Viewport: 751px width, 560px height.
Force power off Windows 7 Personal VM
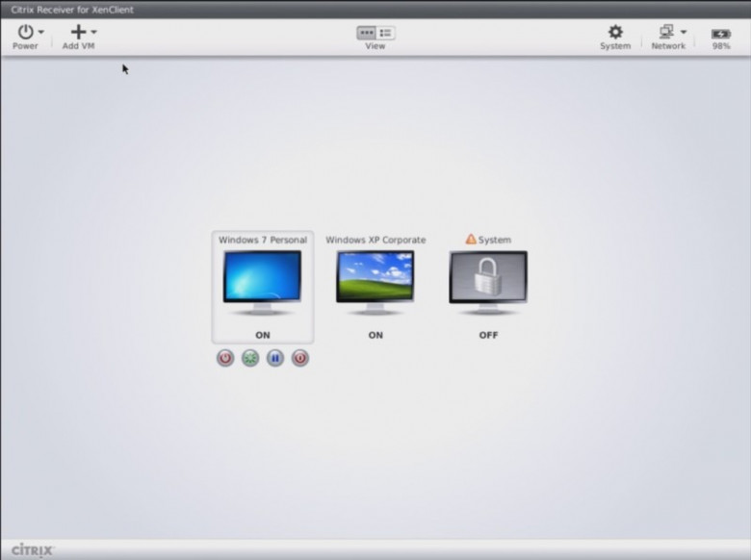click(300, 358)
